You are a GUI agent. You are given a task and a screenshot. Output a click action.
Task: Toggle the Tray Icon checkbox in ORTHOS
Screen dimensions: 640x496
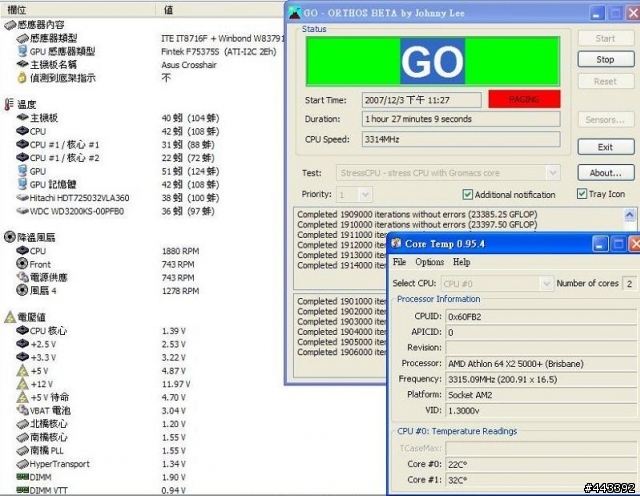582,194
